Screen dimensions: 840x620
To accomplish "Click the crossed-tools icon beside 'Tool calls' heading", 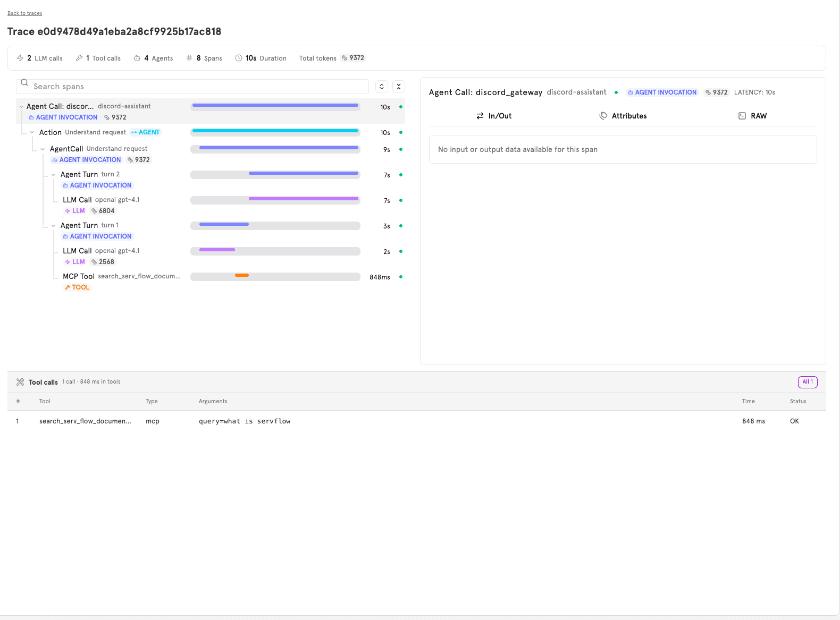I will coord(20,382).
